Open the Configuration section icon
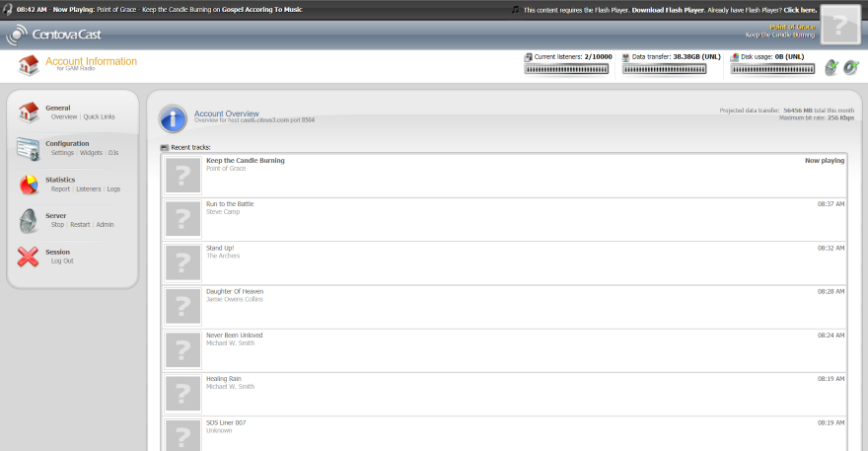 tap(29, 148)
